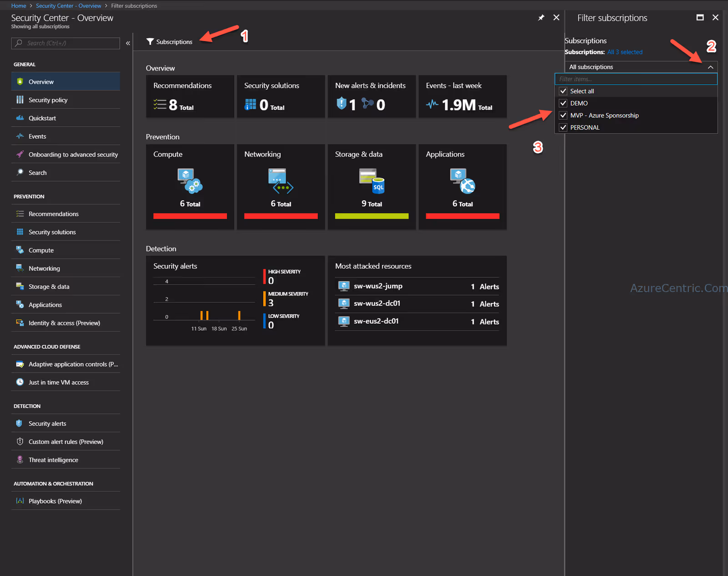Click the Storage & data green status bar
This screenshot has width=728, height=576.
click(x=372, y=216)
